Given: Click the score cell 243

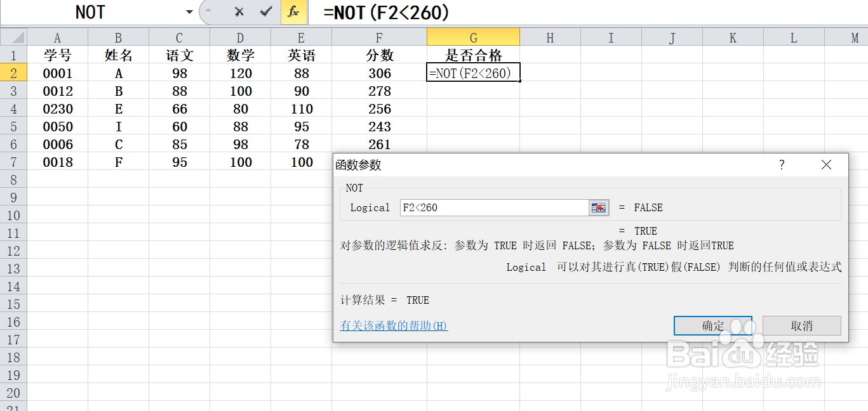Looking at the screenshot, I should tap(379, 126).
